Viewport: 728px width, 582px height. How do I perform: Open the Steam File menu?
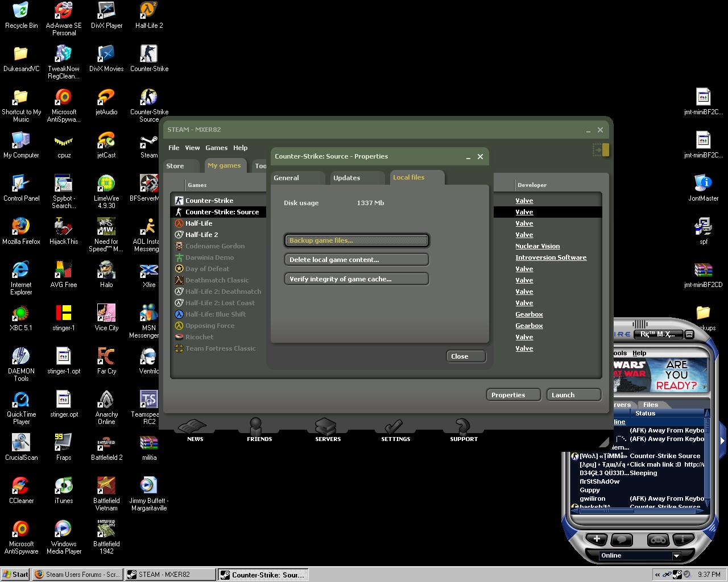174,148
